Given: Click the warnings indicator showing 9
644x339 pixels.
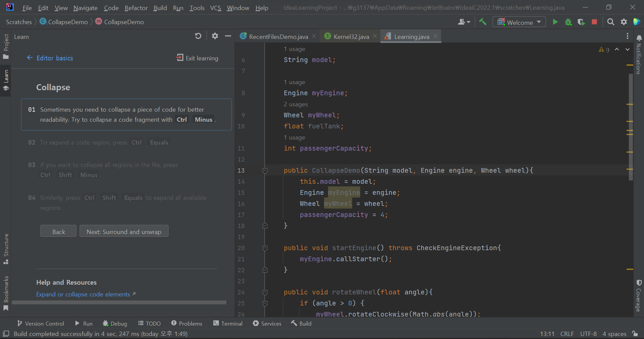Looking at the screenshot, I should tap(604, 50).
